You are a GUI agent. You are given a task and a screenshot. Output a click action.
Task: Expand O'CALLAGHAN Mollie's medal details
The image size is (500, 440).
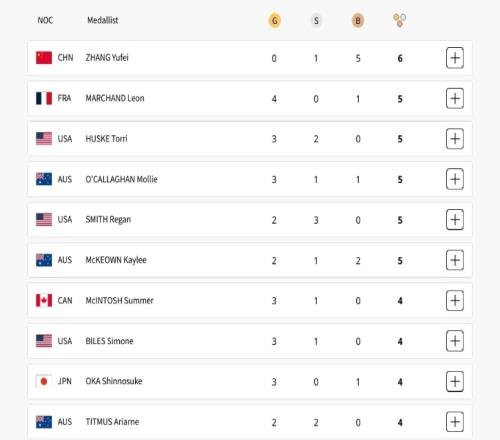[x=455, y=179]
